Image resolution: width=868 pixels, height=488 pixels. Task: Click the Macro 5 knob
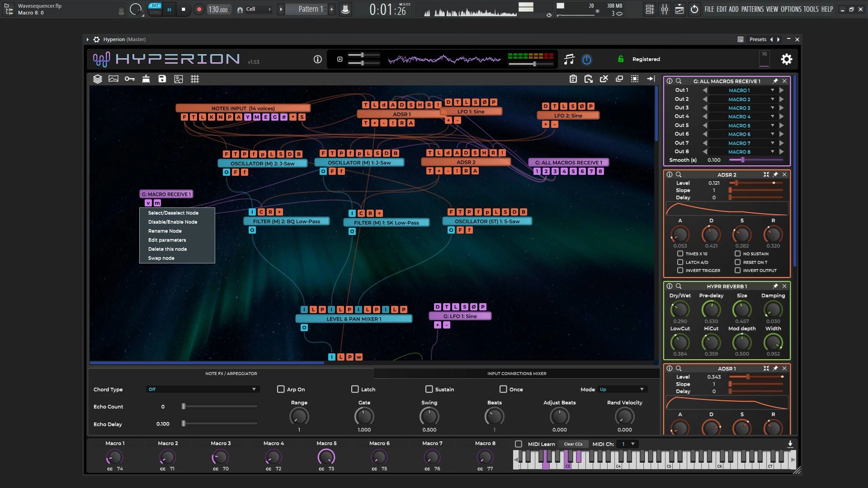click(x=326, y=458)
